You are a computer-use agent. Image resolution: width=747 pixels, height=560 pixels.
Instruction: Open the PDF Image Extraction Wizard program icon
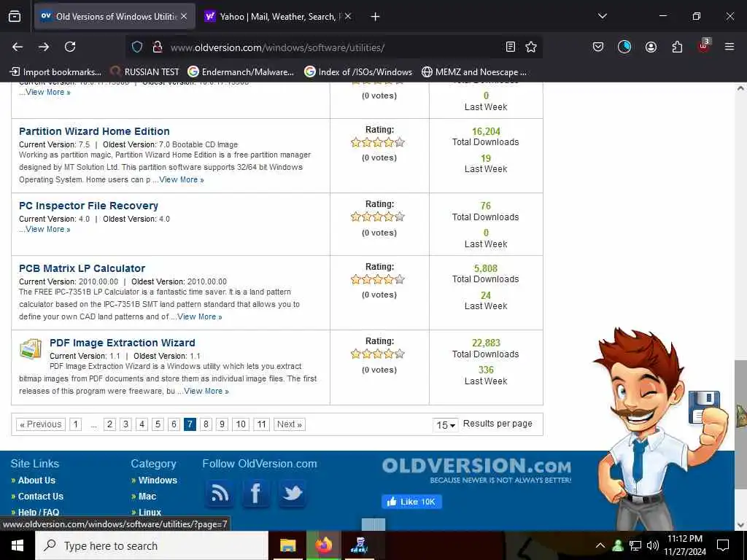pyautogui.click(x=31, y=349)
